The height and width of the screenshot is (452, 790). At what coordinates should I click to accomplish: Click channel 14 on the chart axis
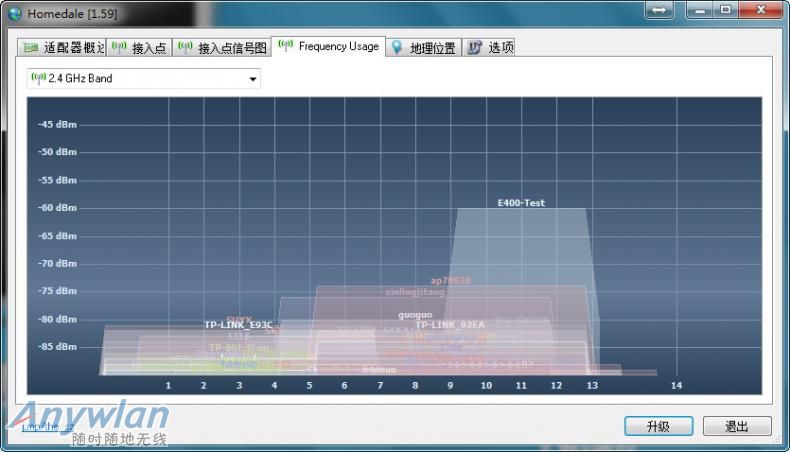[x=676, y=385]
